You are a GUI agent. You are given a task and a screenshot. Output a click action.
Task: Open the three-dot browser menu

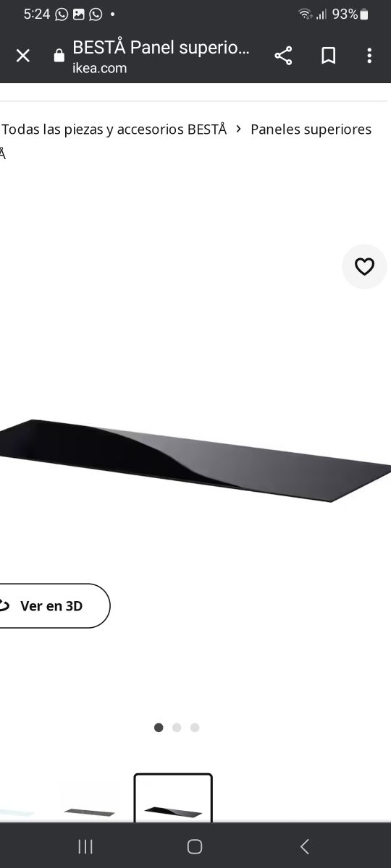[369, 56]
